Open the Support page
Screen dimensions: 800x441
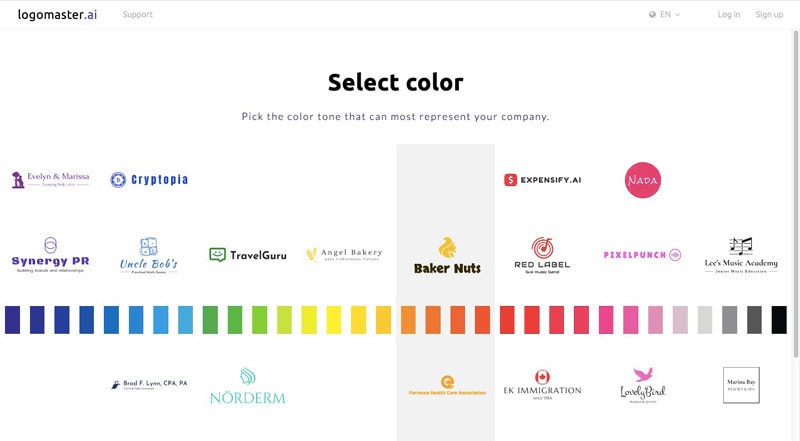point(137,14)
